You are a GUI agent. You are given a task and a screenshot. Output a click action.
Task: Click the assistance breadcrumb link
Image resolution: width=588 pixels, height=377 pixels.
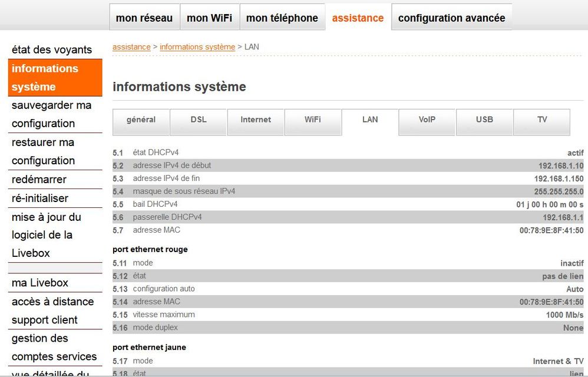(x=131, y=47)
